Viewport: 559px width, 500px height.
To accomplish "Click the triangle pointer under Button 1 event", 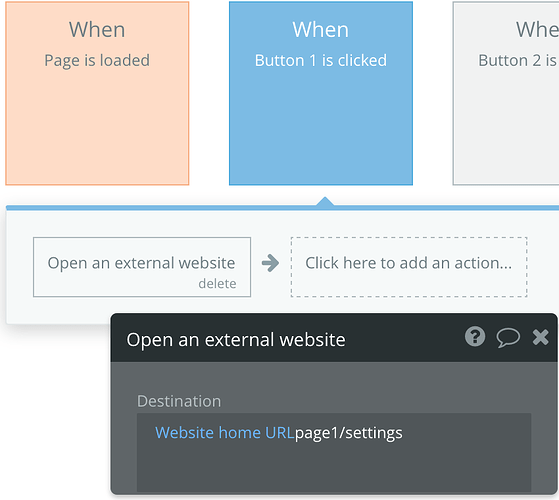I will (325, 201).
